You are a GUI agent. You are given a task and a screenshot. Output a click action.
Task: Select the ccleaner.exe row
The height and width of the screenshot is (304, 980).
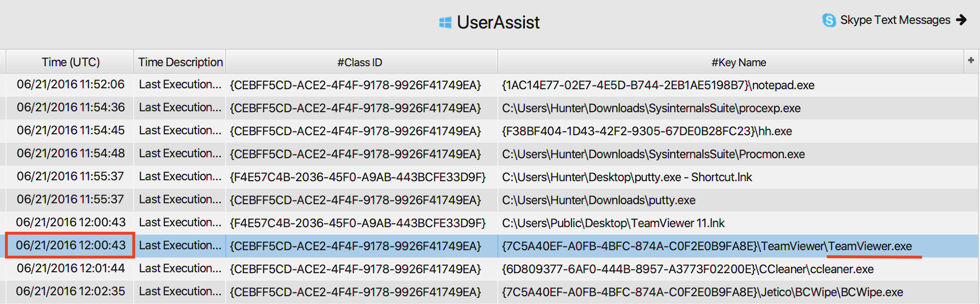tap(688, 269)
